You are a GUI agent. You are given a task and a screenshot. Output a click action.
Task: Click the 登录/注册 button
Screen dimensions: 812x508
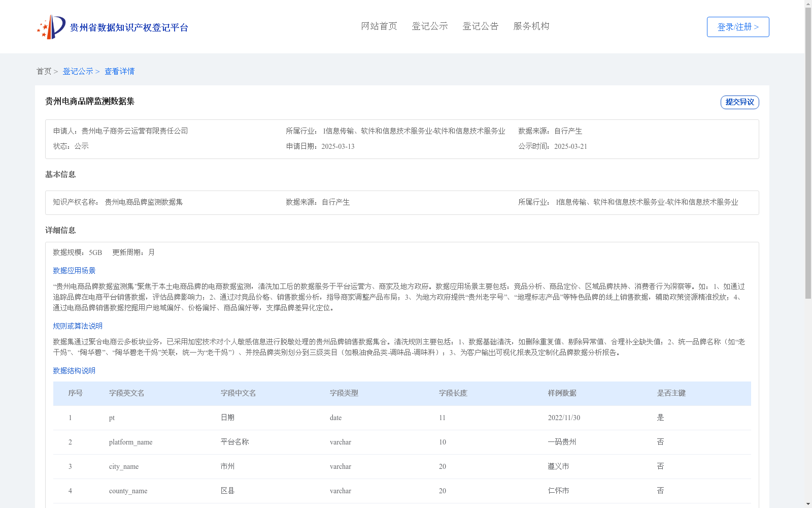pyautogui.click(x=738, y=27)
